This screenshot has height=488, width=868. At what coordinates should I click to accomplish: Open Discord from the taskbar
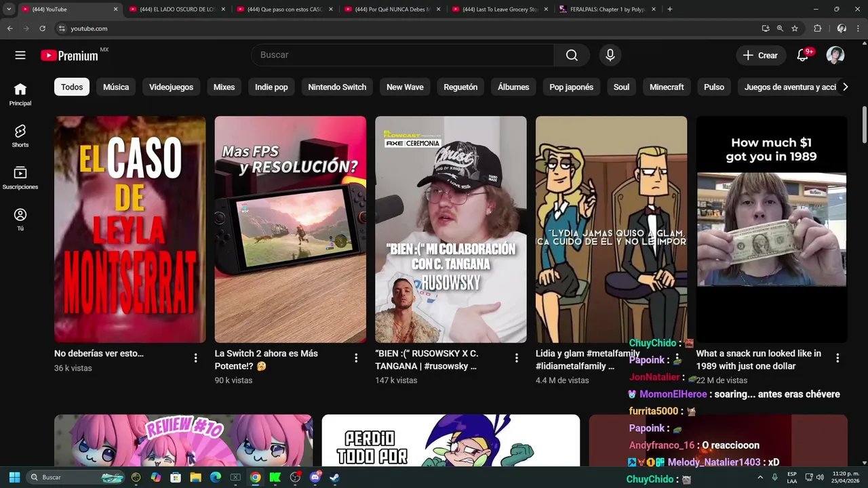(x=315, y=477)
